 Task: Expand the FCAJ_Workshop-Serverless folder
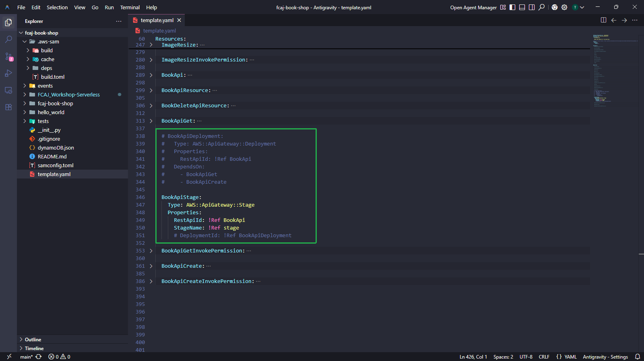click(x=25, y=95)
